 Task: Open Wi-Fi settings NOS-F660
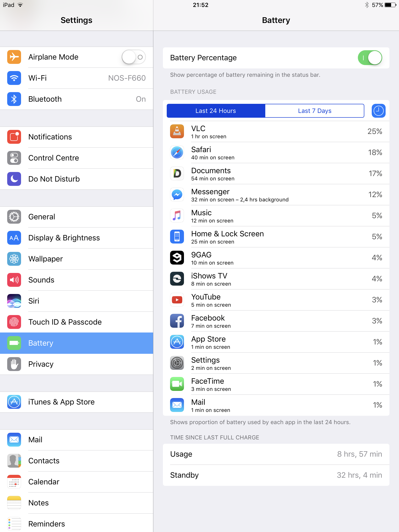click(77, 78)
